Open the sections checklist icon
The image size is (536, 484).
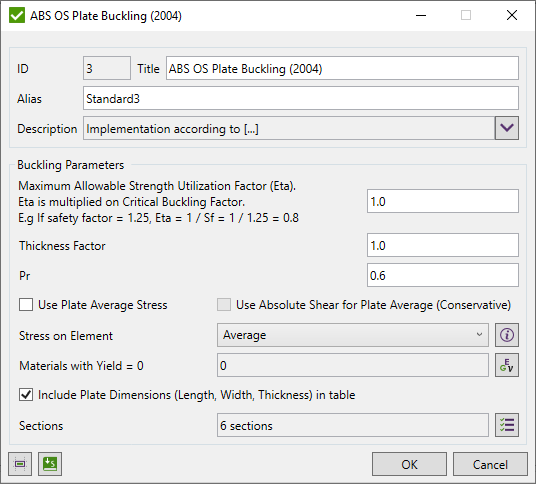(507, 425)
